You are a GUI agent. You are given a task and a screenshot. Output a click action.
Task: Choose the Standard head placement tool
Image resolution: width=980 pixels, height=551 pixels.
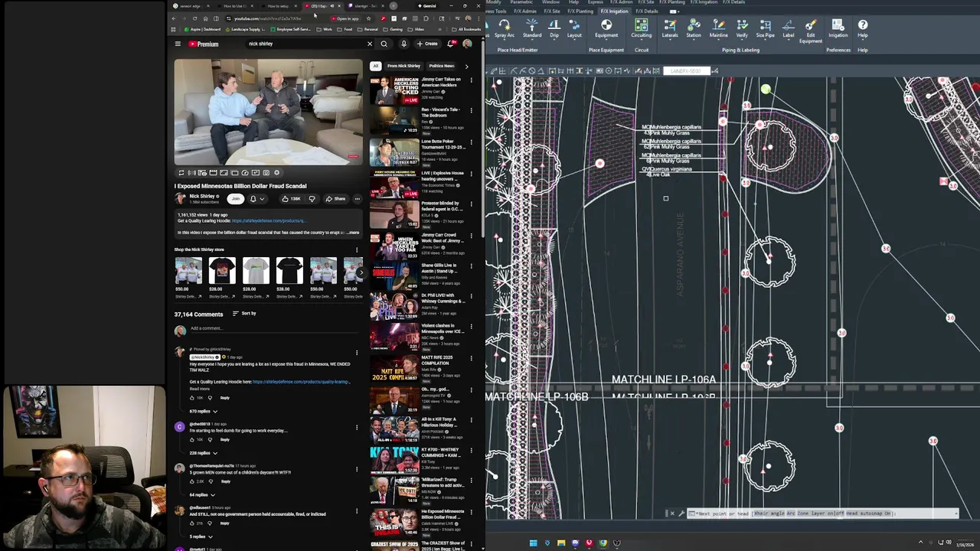point(532,28)
